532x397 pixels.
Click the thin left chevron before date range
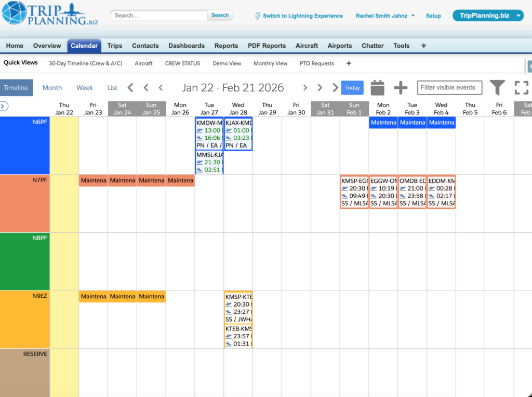(x=161, y=88)
